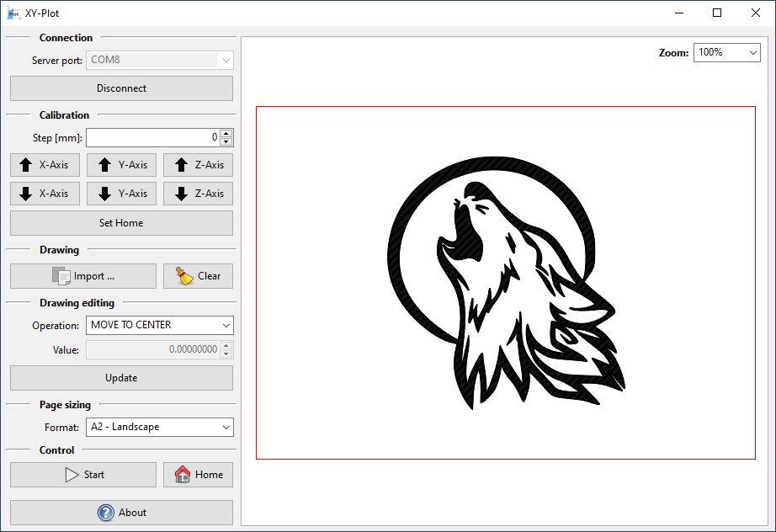Decrease Step [mm] with the down spinner arrow
Viewport: 776px width, 532px height.
[226, 142]
